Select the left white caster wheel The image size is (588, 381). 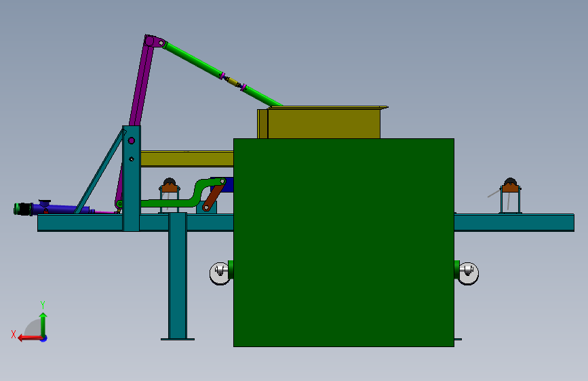click(219, 273)
